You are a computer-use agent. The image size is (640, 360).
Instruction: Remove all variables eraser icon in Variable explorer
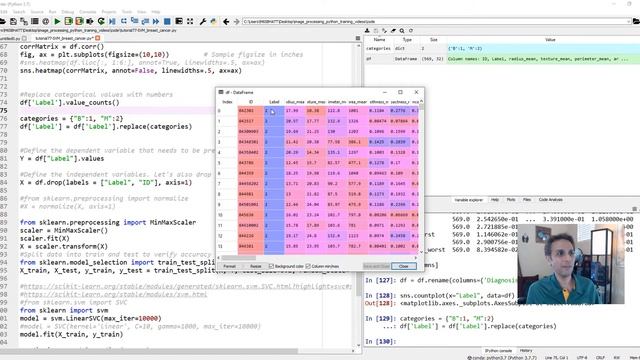pos(393,31)
